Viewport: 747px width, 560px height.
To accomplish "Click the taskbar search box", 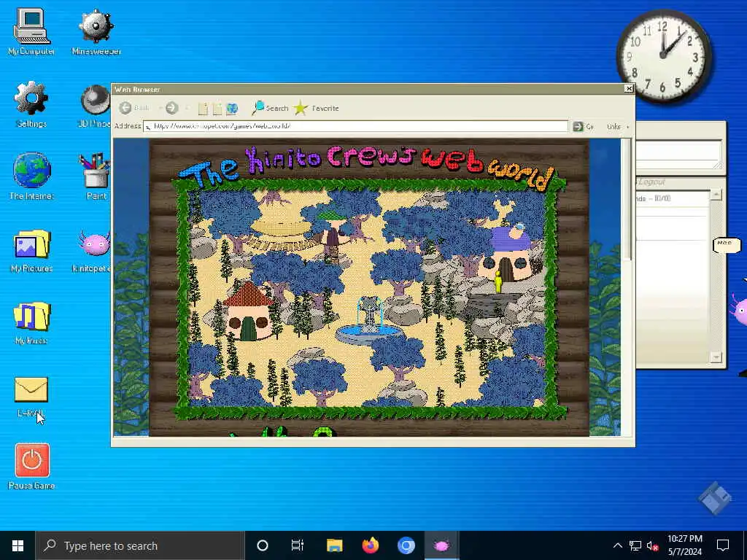I will click(x=140, y=545).
